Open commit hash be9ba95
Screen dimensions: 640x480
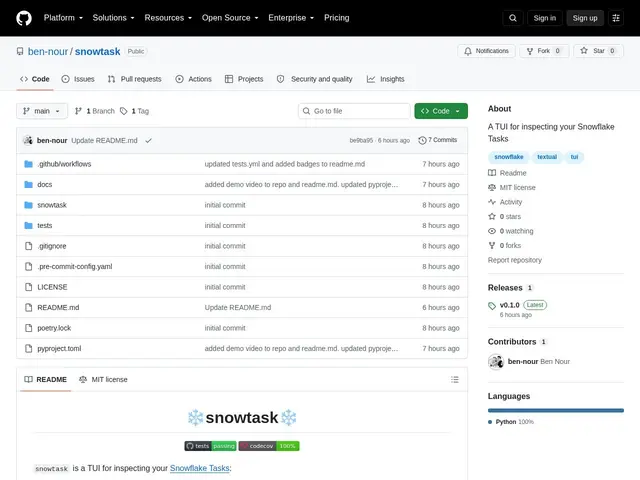point(361,140)
